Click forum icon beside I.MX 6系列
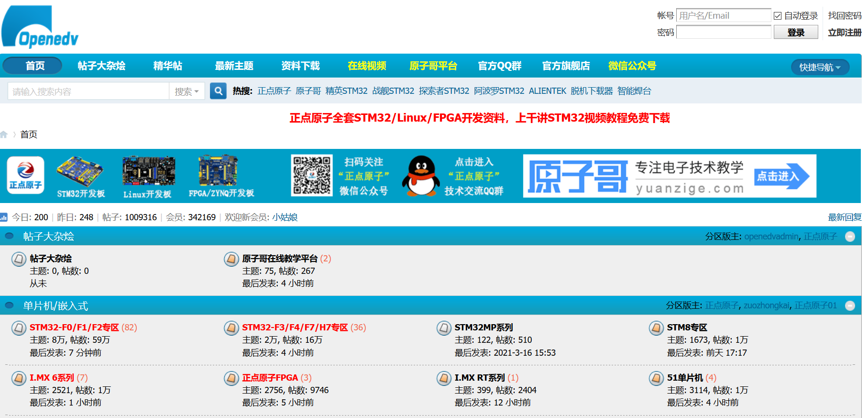868x418 pixels. coord(19,379)
